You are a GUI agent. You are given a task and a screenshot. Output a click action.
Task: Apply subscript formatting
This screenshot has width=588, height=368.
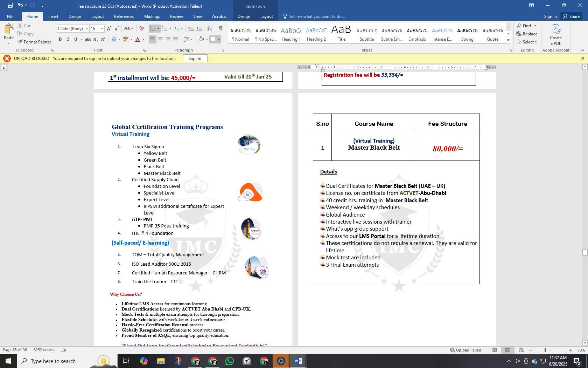pos(96,39)
